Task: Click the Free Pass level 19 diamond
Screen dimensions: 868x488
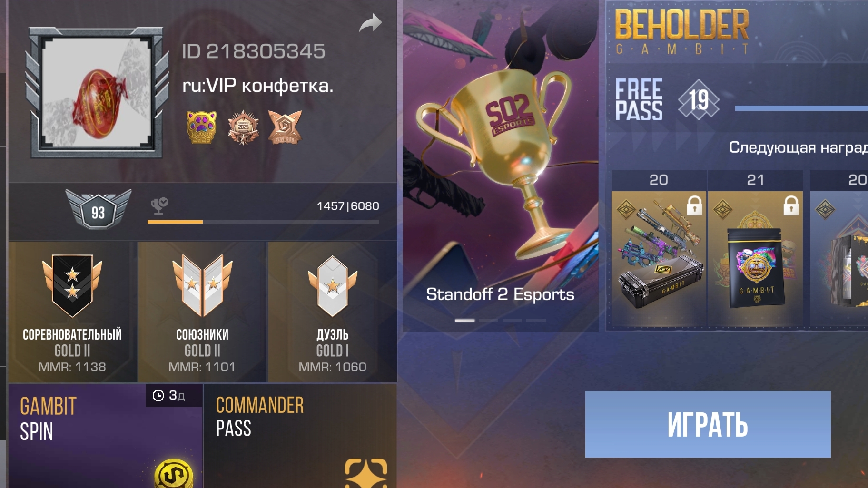Action: point(698,99)
